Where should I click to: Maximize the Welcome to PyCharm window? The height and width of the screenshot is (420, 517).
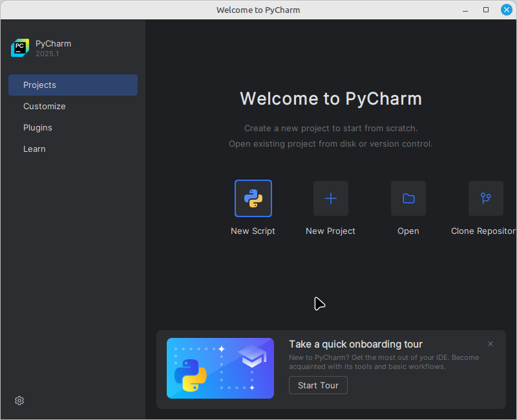pyautogui.click(x=486, y=10)
